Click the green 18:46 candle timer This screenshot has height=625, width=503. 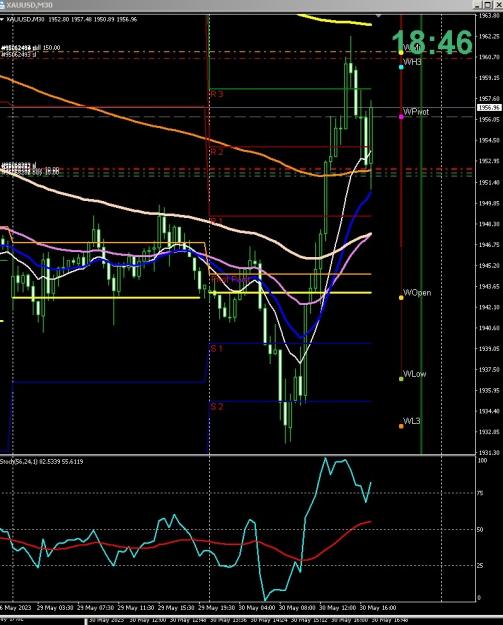(x=432, y=42)
